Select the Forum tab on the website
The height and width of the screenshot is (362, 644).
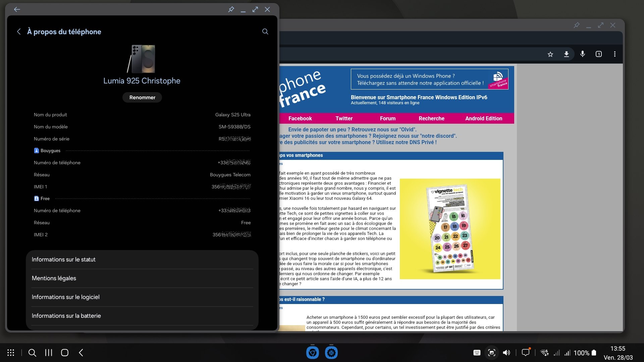tap(388, 118)
